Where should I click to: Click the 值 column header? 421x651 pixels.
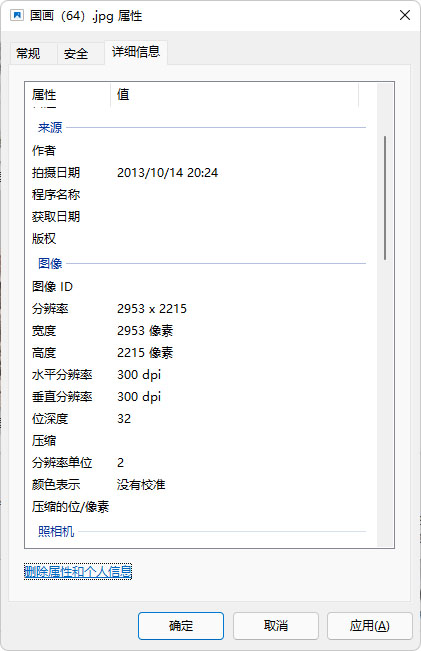pos(235,95)
